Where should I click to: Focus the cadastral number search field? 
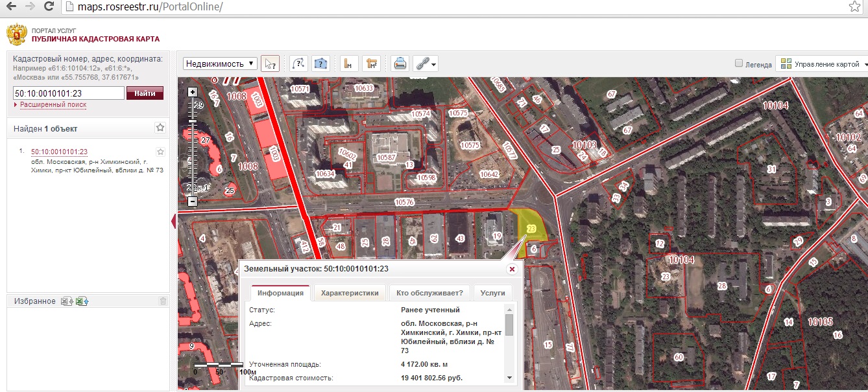68,93
